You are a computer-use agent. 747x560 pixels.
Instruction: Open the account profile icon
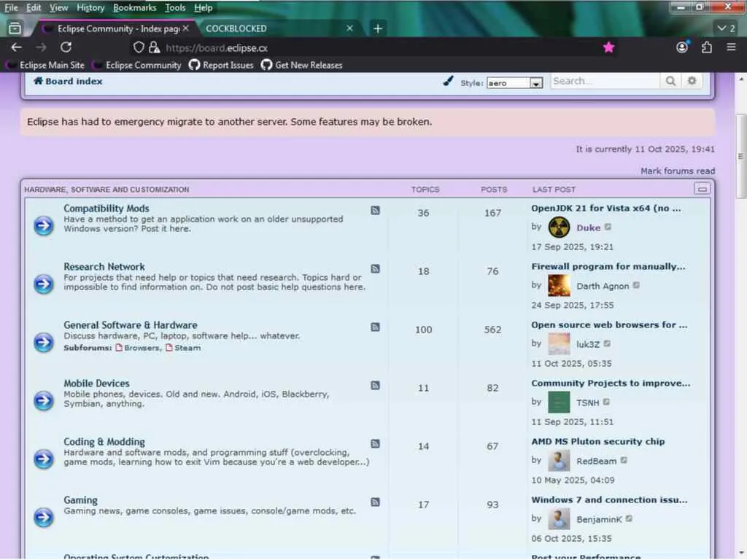682,47
